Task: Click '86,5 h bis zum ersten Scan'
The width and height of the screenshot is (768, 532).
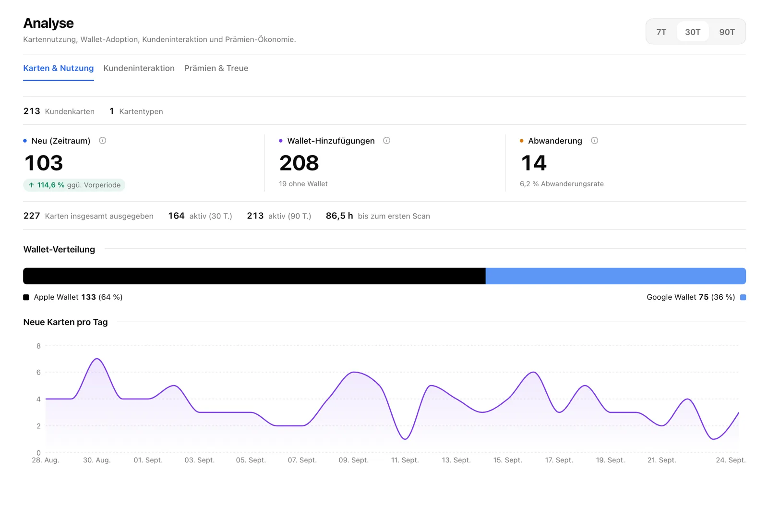Action: [378, 216]
